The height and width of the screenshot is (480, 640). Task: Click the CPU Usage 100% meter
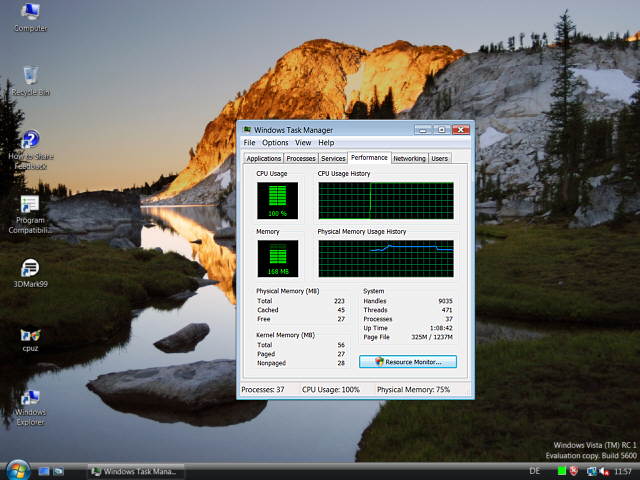pyautogui.click(x=278, y=200)
